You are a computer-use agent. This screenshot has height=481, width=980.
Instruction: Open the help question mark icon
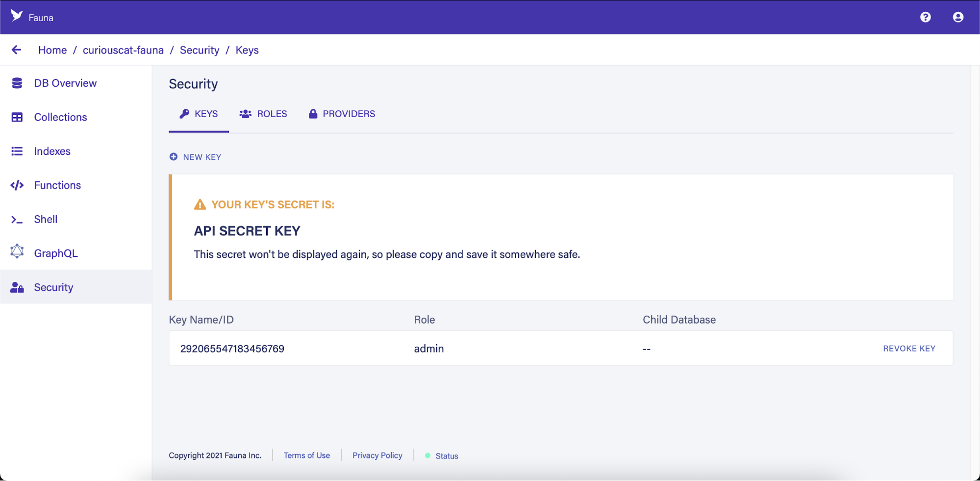click(x=925, y=17)
